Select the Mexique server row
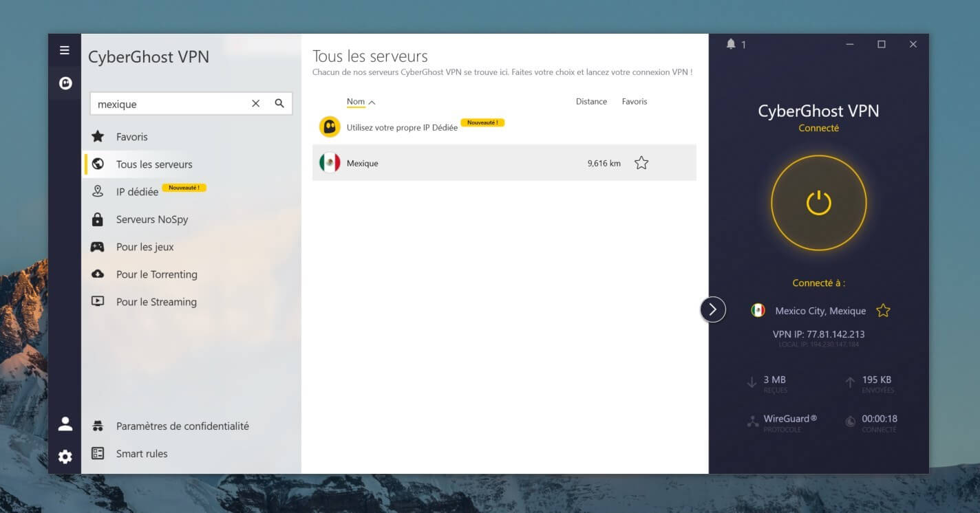This screenshot has width=980, height=513. click(504, 163)
